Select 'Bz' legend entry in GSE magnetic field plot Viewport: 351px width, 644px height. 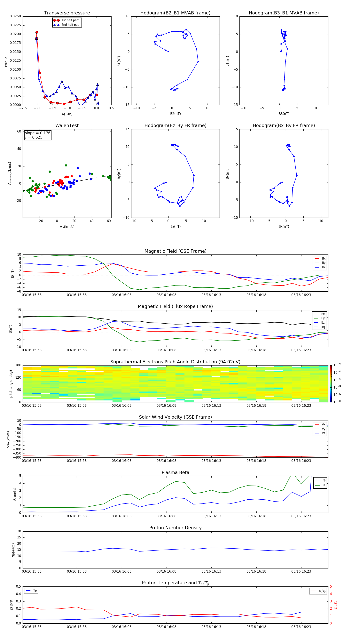click(320, 267)
